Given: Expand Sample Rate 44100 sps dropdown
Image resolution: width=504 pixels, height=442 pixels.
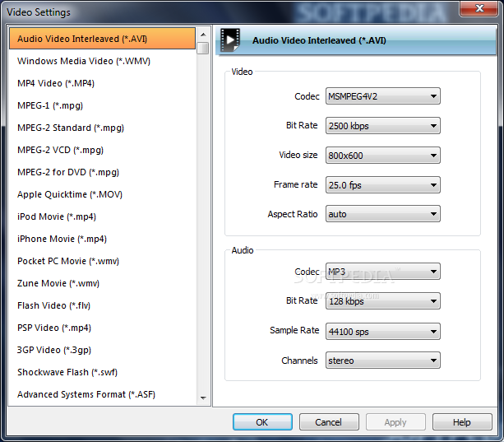Looking at the screenshot, I should (x=383, y=332).
